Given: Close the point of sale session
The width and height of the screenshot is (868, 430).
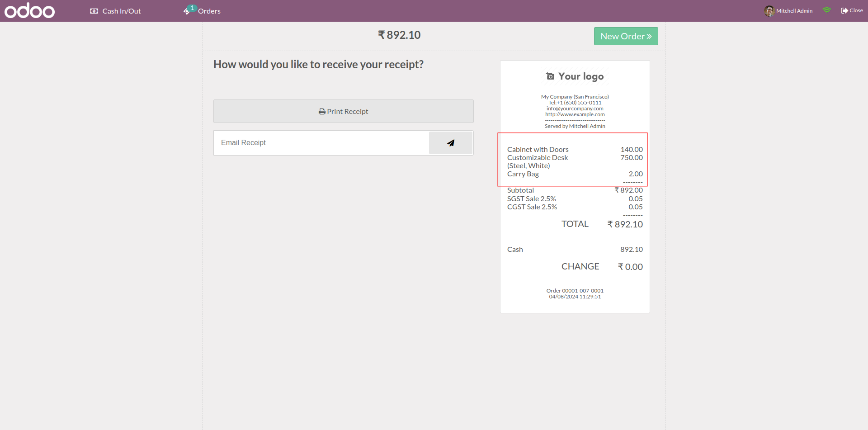Looking at the screenshot, I should 852,10.
